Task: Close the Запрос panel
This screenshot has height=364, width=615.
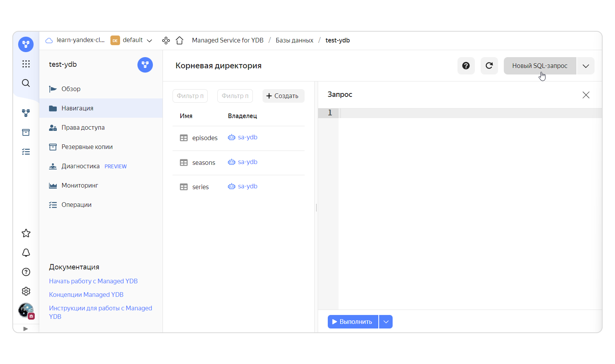Action: (x=586, y=95)
